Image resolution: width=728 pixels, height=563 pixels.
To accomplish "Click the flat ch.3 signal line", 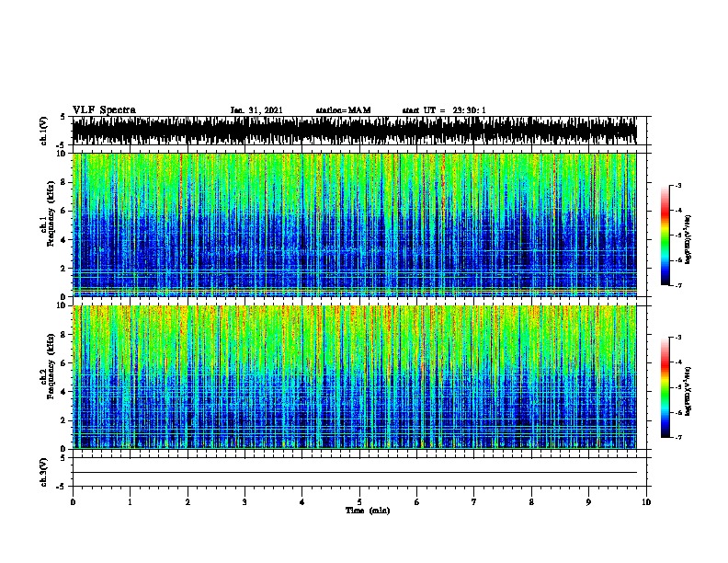I will tap(354, 473).
